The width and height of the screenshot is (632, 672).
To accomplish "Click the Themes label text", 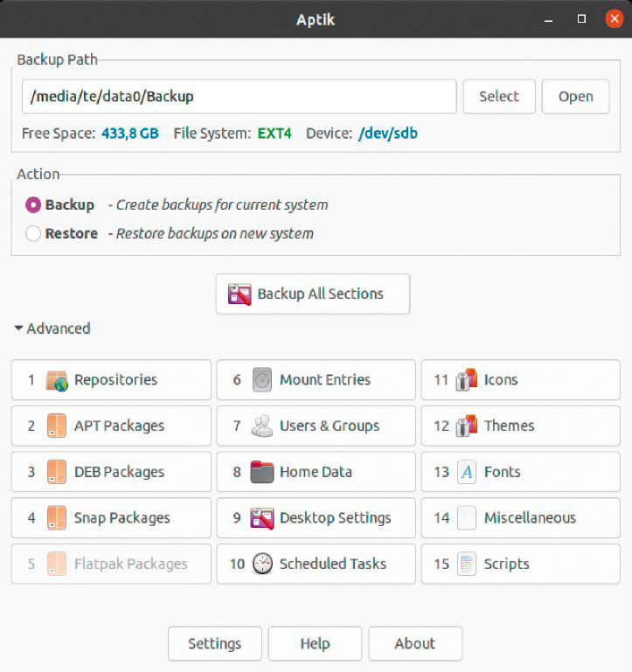I will [510, 426].
